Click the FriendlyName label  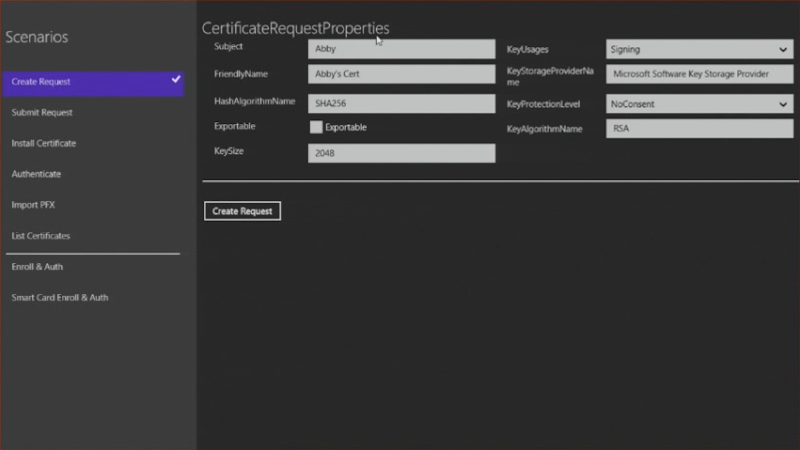click(241, 74)
